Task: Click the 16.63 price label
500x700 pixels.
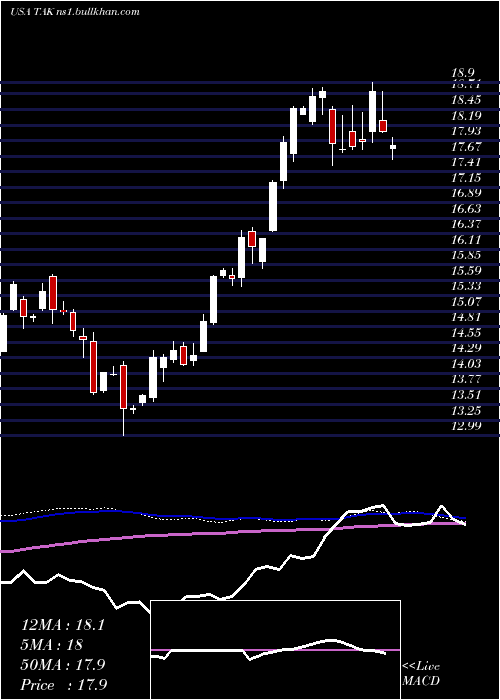Action: pyautogui.click(x=466, y=209)
